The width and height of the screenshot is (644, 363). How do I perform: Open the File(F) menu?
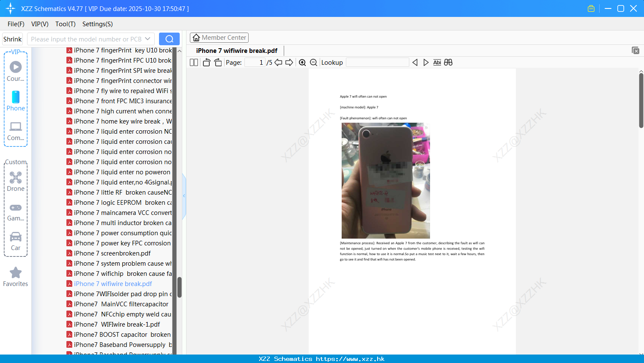(16, 24)
